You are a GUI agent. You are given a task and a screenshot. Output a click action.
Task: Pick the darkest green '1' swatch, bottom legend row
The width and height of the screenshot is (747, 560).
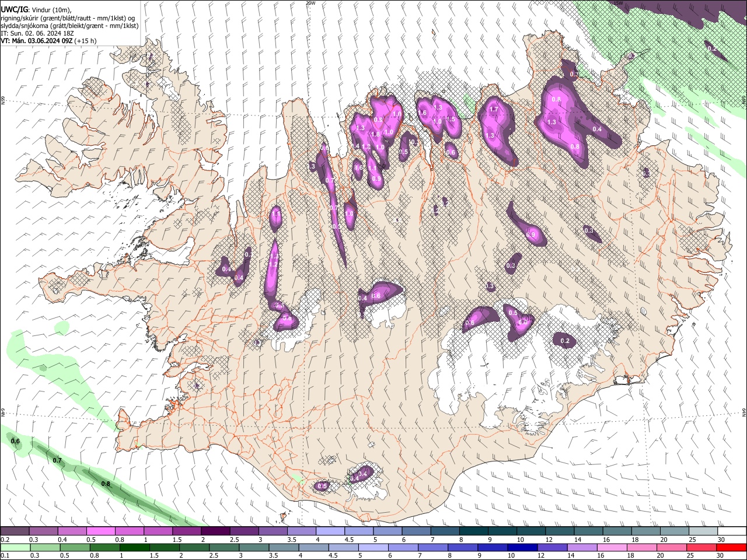(x=134, y=547)
